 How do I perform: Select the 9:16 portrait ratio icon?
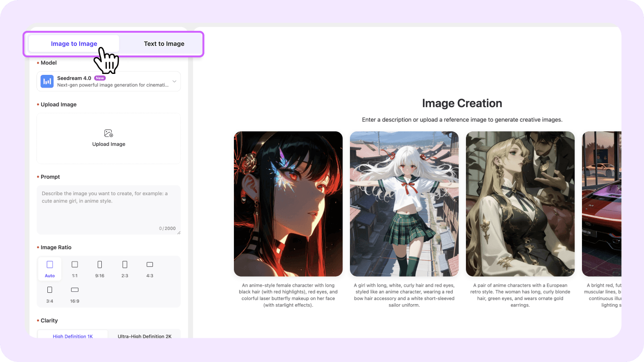tap(99, 264)
